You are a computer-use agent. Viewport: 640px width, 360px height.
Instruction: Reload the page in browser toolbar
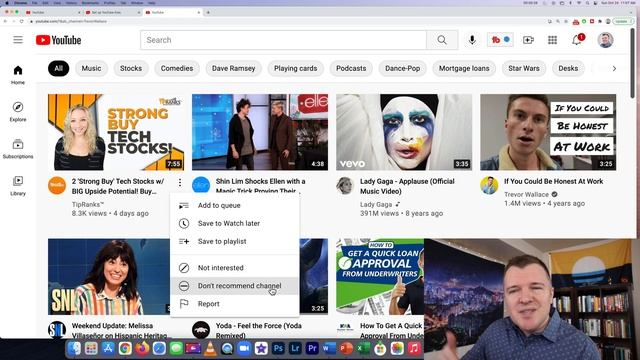point(21,21)
